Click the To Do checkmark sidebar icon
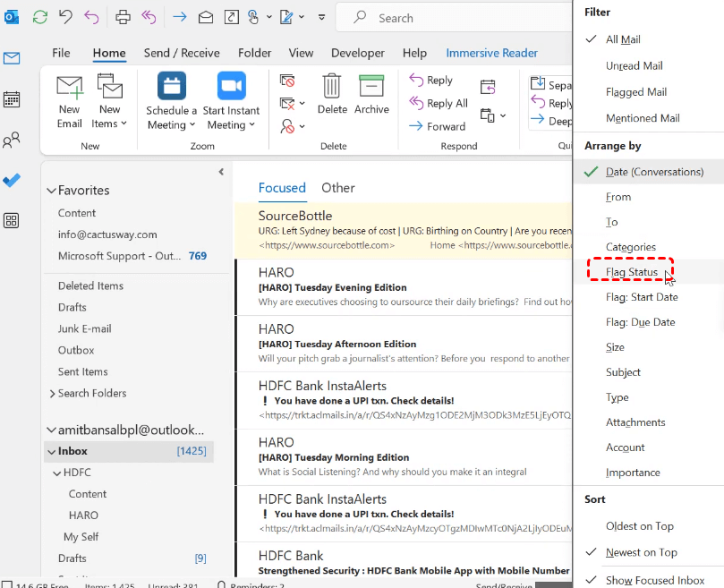Viewport: 724px width, 588px height. [x=12, y=180]
